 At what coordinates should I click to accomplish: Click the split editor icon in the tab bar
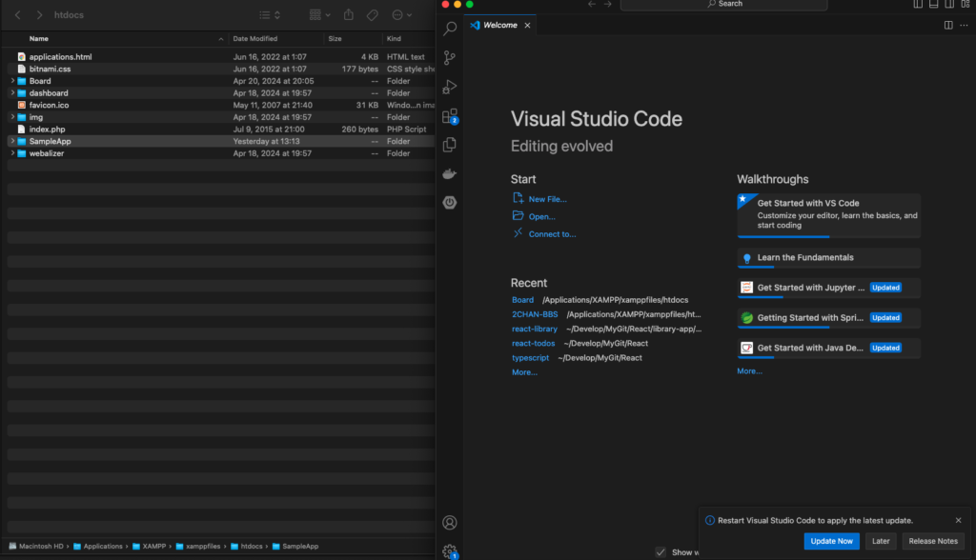pyautogui.click(x=948, y=26)
